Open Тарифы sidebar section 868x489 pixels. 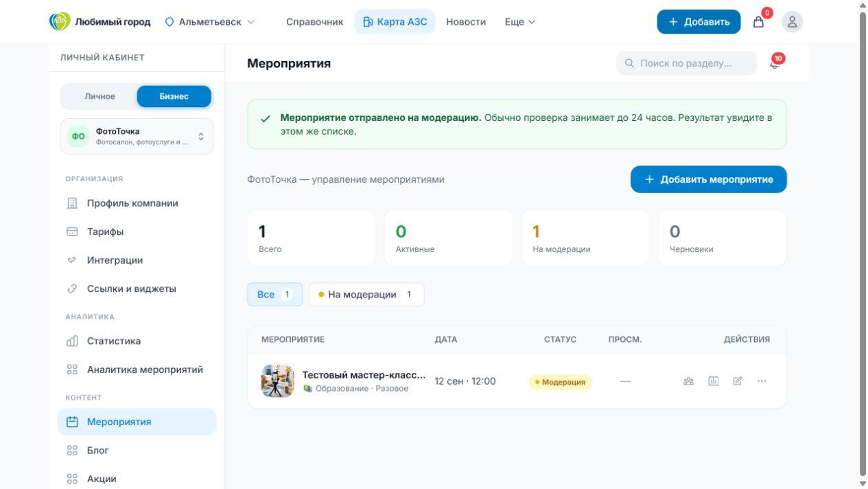(x=137, y=232)
